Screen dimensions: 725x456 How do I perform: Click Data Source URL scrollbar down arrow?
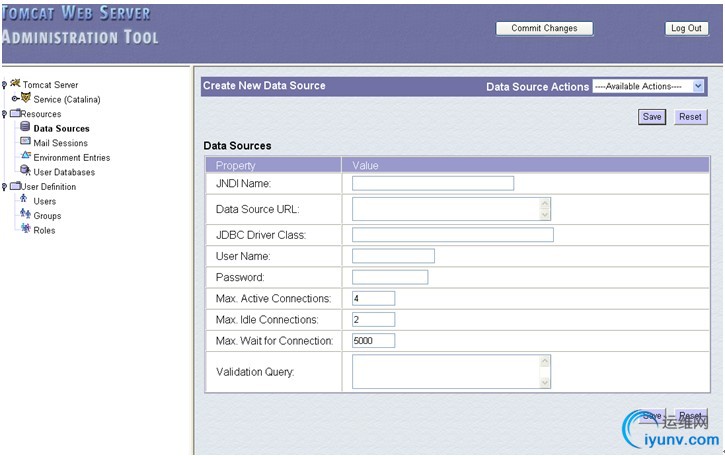545,215
